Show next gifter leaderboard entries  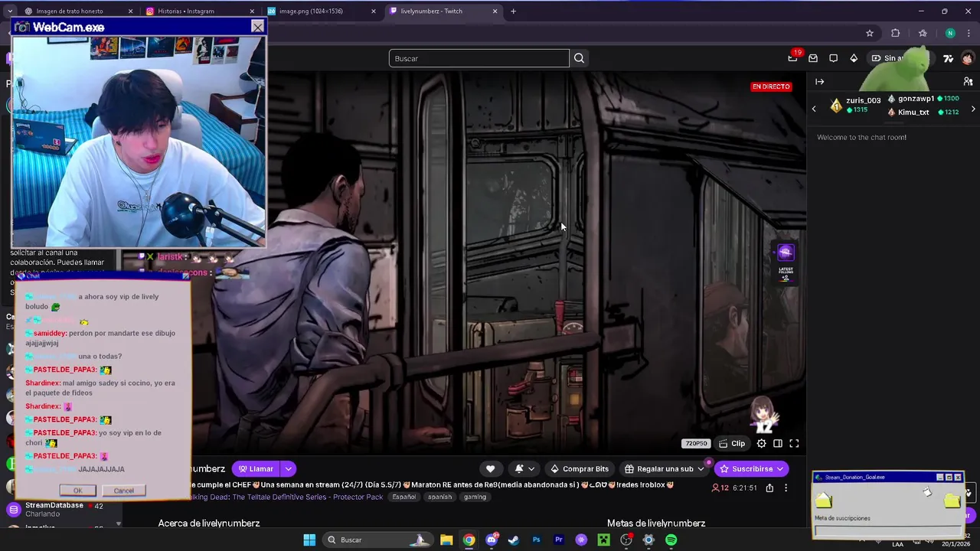click(973, 109)
